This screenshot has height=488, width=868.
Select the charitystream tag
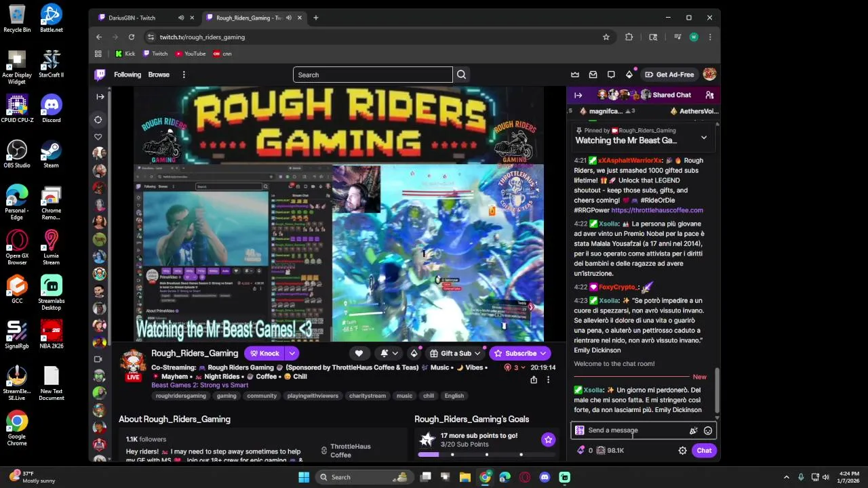click(367, 396)
